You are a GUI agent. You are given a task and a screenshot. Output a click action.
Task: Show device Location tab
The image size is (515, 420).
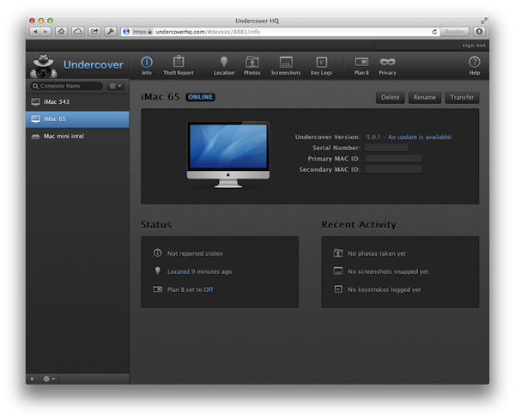click(224, 65)
